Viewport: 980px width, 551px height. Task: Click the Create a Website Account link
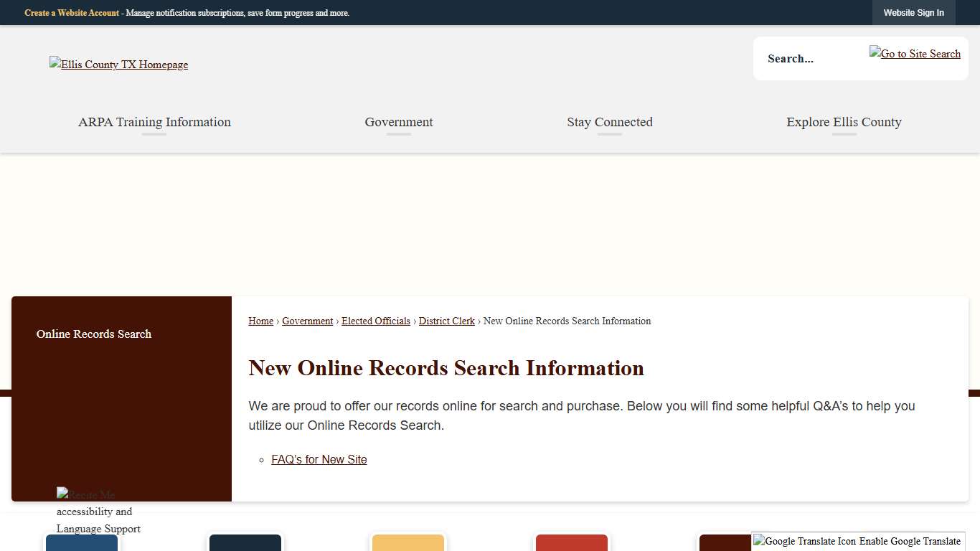pos(72,12)
